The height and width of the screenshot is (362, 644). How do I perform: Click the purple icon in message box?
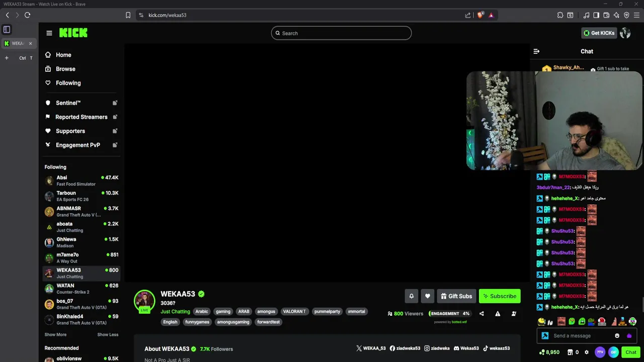629,336
